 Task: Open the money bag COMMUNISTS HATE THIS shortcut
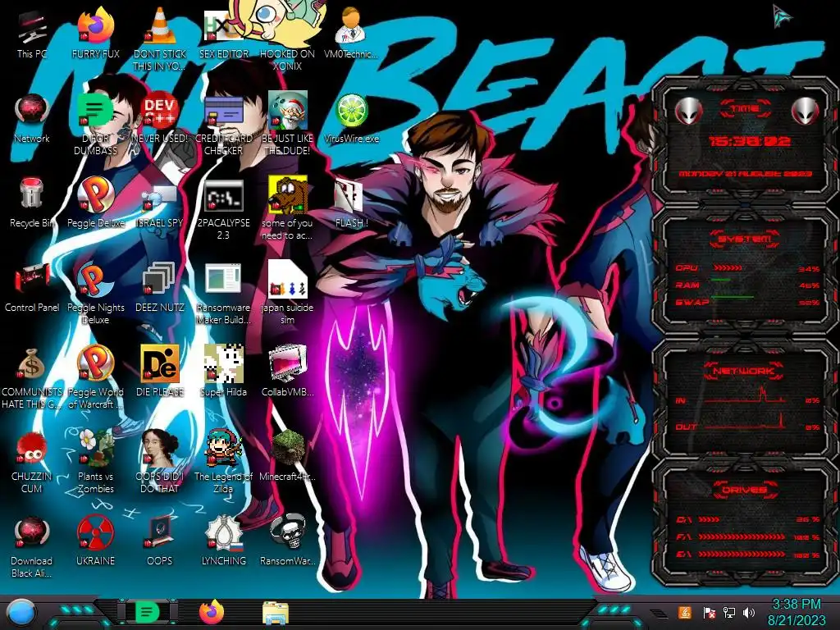pyautogui.click(x=32, y=363)
